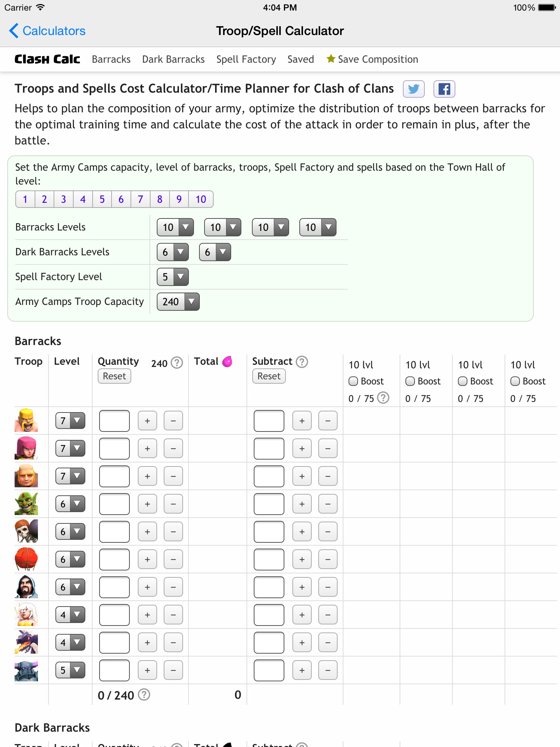Open the Spell Factory menu item
Viewport: 560px width, 747px height.
(x=246, y=59)
